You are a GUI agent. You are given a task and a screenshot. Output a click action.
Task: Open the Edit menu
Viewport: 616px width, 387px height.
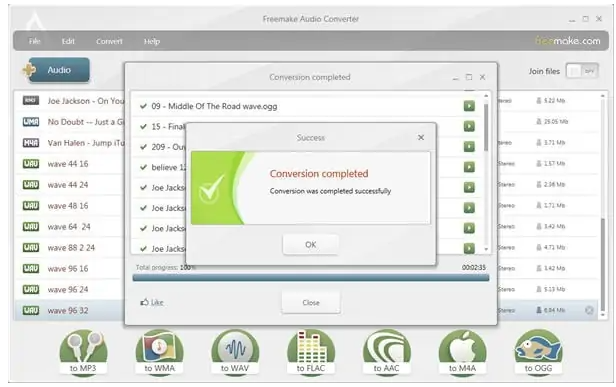tap(68, 41)
